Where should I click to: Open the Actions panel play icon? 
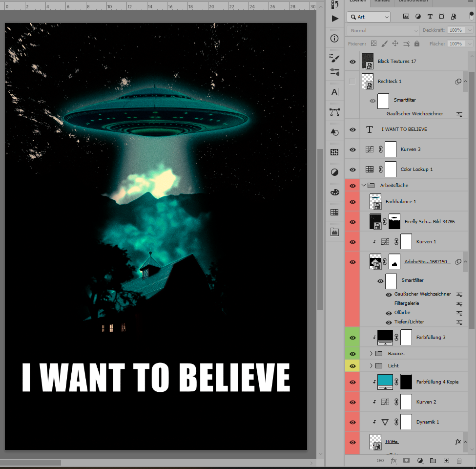pos(334,19)
